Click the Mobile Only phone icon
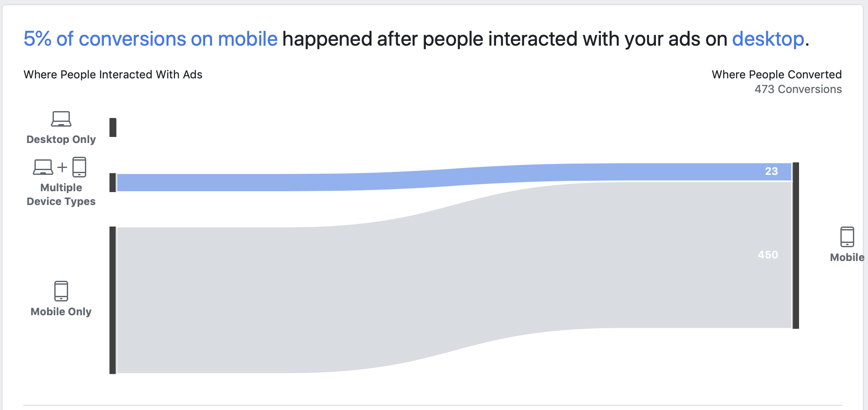 (61, 291)
